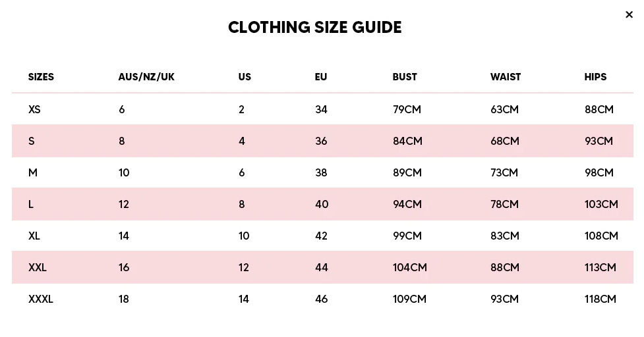
Task: Click the Clothing Size Guide heading
Action: pos(314,28)
